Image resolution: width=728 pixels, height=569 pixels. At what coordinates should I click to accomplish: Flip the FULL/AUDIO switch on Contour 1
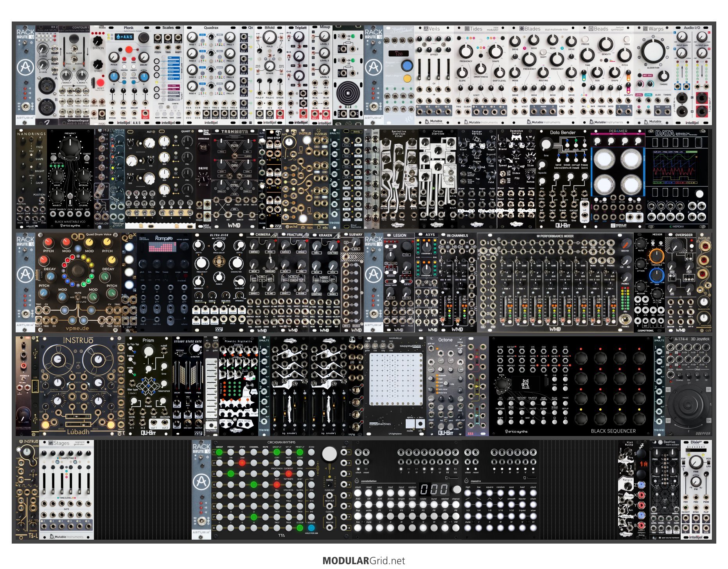pyautogui.click(x=74, y=59)
